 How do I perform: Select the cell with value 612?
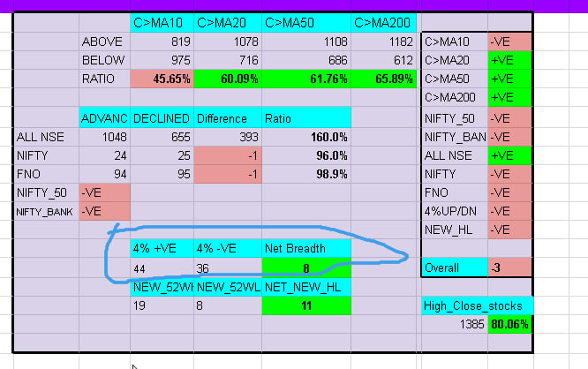point(384,60)
